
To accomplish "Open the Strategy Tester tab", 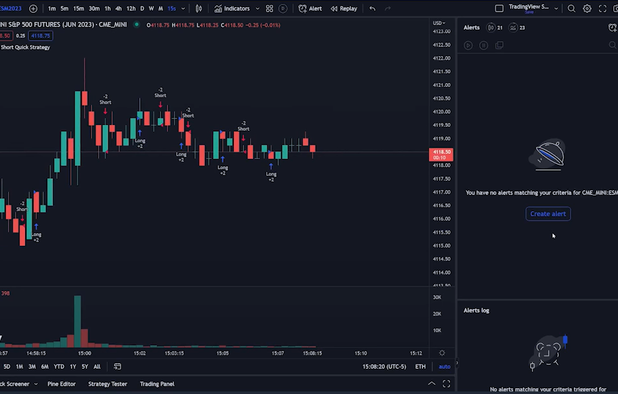I will tap(108, 384).
